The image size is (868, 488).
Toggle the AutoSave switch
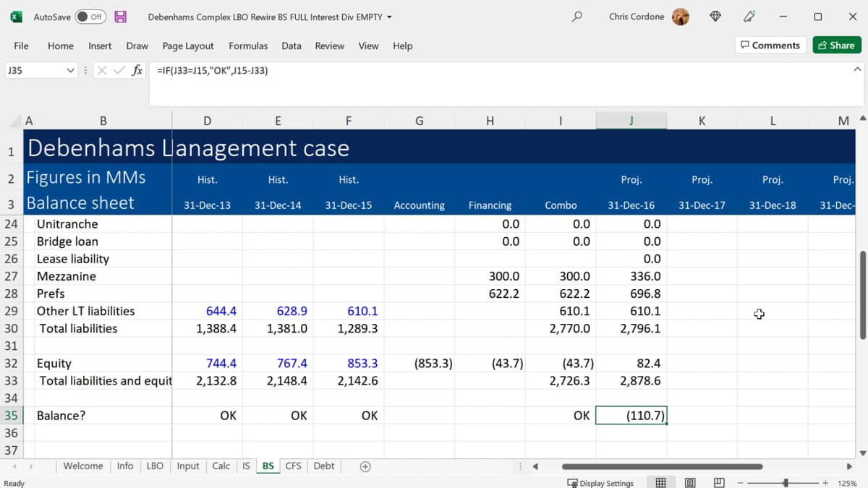[90, 17]
